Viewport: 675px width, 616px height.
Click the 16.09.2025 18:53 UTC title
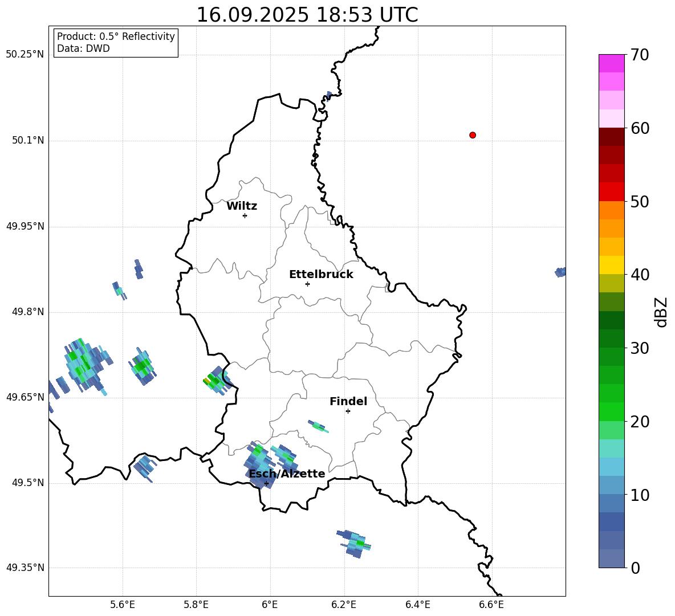pyautogui.click(x=307, y=15)
